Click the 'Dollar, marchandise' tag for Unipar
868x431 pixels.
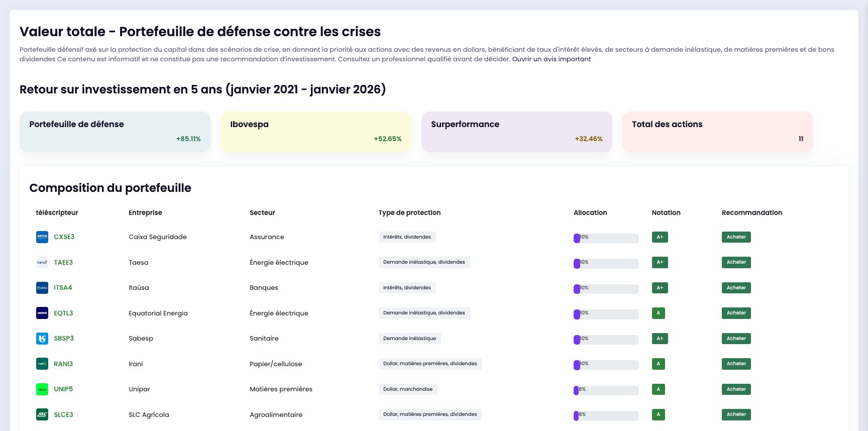click(408, 389)
